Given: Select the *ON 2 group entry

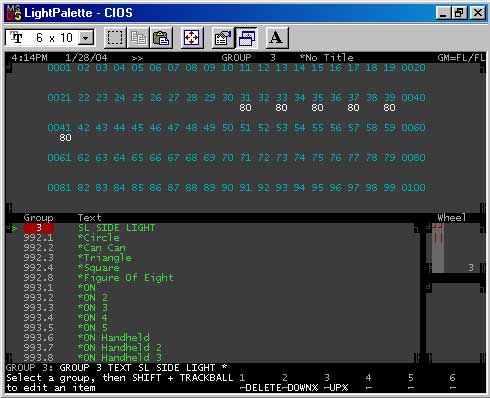Looking at the screenshot, I should pyautogui.click(x=93, y=298).
